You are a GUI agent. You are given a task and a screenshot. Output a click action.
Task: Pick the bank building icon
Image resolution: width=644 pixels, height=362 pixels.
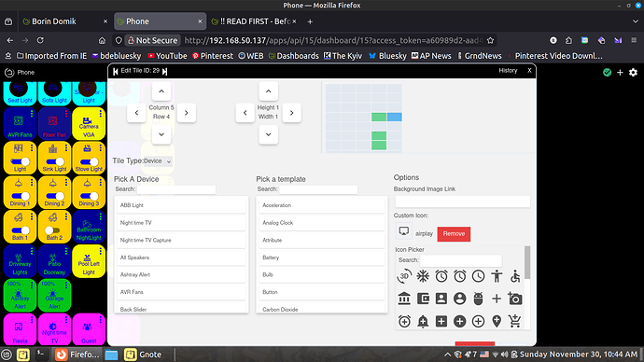tap(404, 299)
